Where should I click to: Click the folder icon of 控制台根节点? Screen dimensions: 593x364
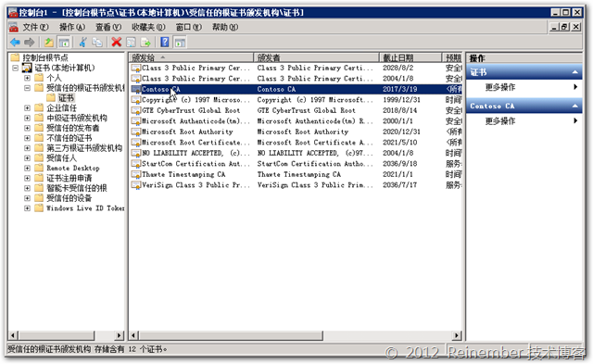[15, 57]
